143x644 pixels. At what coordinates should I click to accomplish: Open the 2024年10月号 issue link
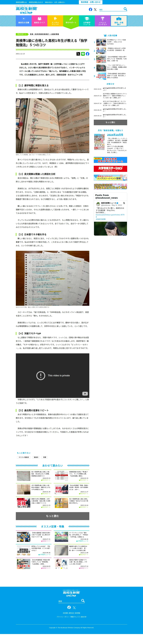pos(115,135)
